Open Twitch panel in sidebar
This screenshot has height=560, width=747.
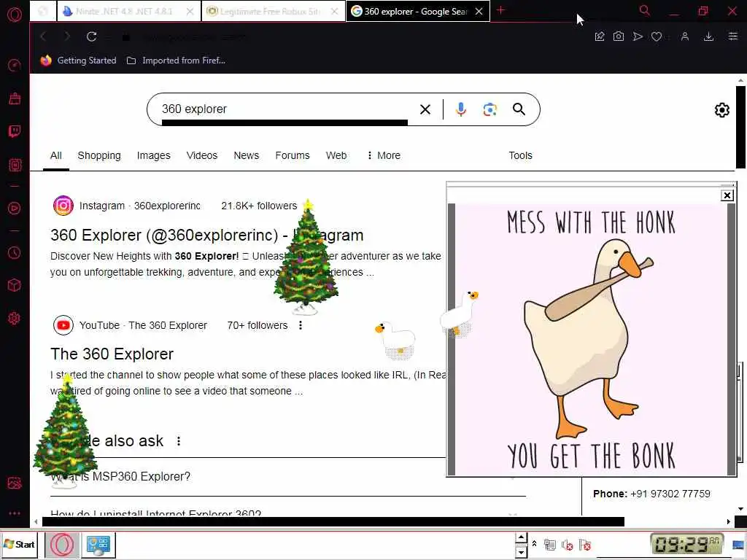(x=15, y=131)
